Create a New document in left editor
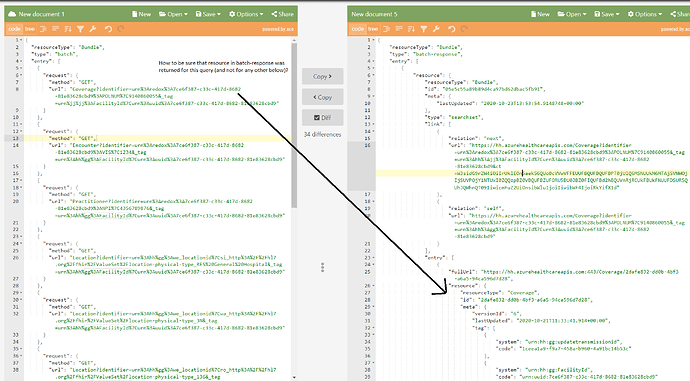The image size is (690, 381). 141,14
